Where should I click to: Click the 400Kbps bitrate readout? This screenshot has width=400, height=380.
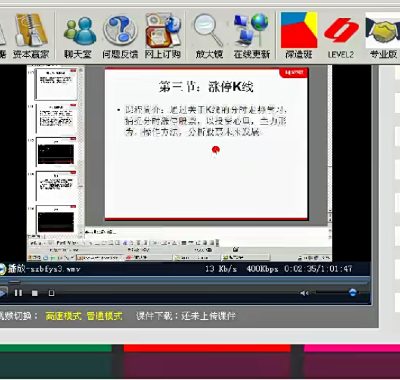coord(262,269)
